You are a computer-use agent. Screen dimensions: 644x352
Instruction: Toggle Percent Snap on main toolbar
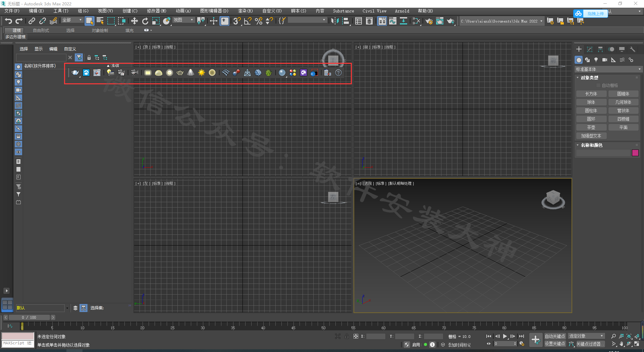[259, 21]
